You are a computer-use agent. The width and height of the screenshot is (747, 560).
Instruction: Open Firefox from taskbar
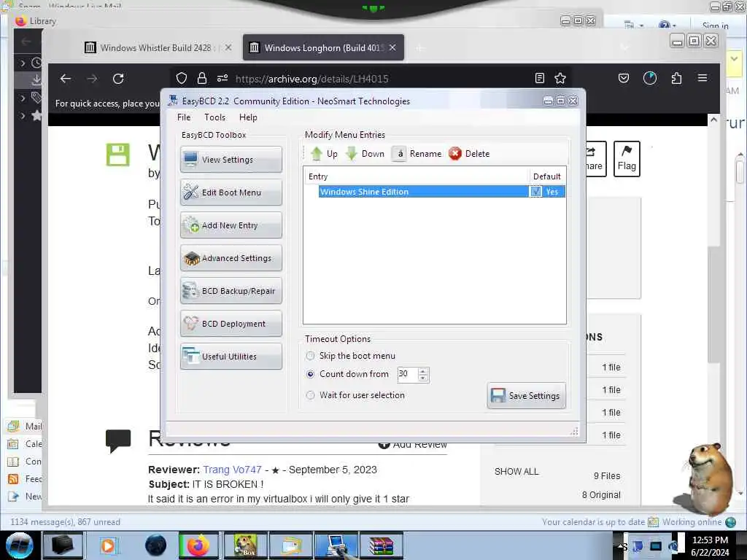point(198,545)
